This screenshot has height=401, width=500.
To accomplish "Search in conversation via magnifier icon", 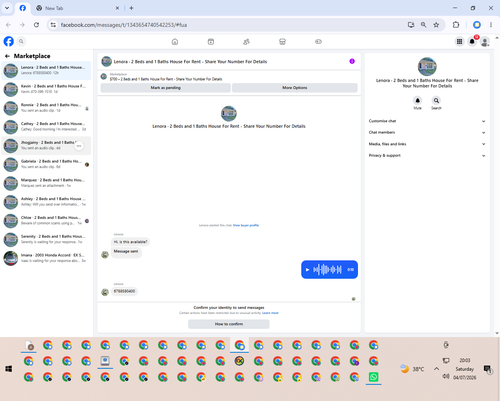I will coord(436,100).
